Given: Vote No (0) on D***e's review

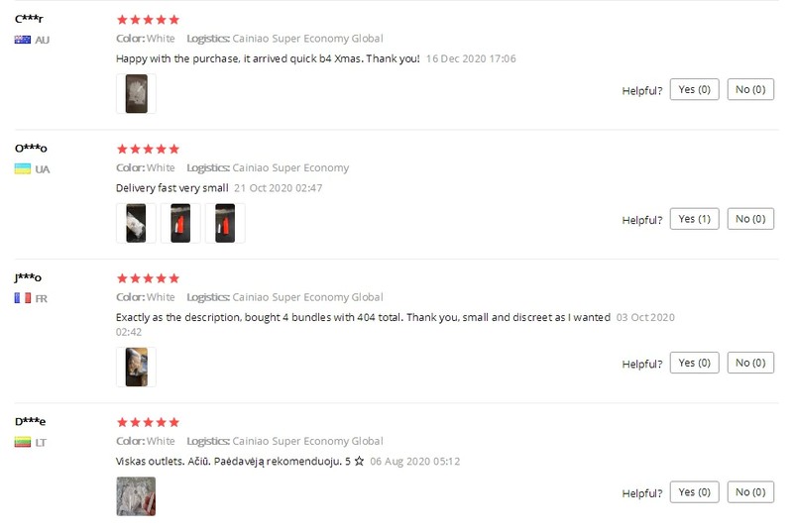Looking at the screenshot, I should (x=750, y=492).
